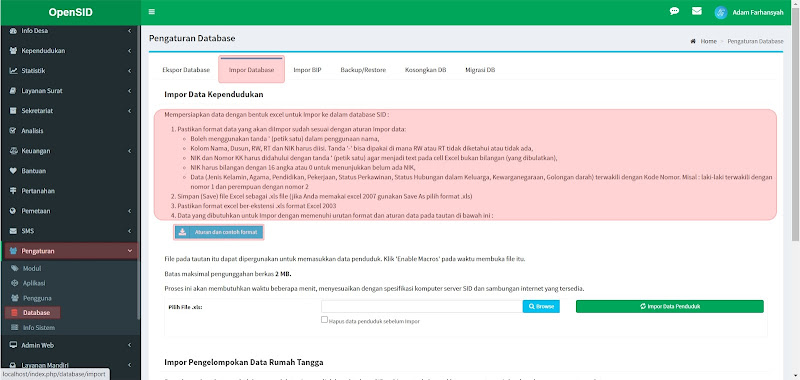Expand Admin Web menu chevron
The image size is (800, 380).
click(x=130, y=345)
